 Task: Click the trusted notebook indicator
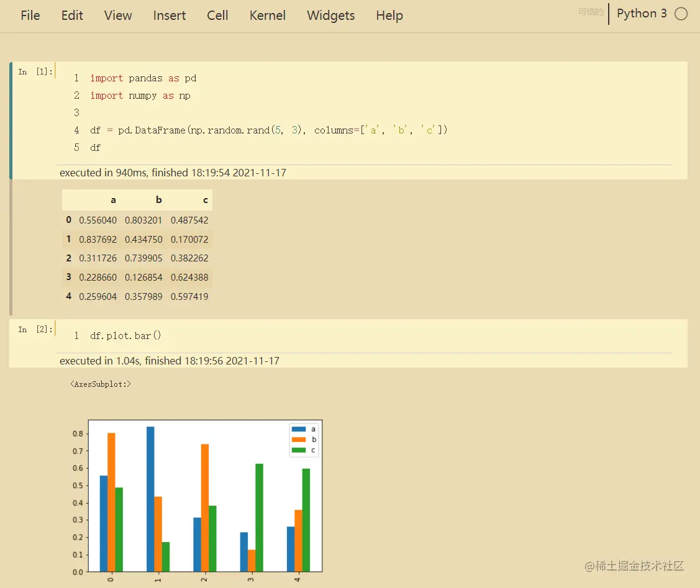tap(591, 12)
